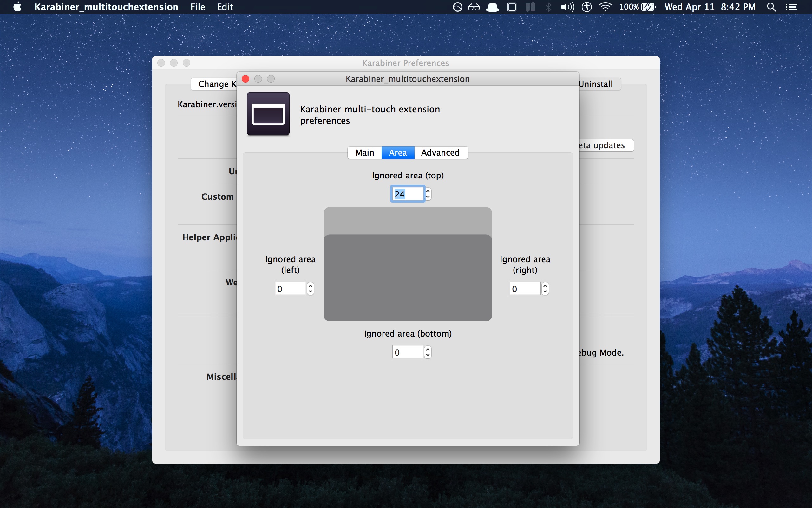Open Karabiner_multitouchextension app menu

(106, 7)
